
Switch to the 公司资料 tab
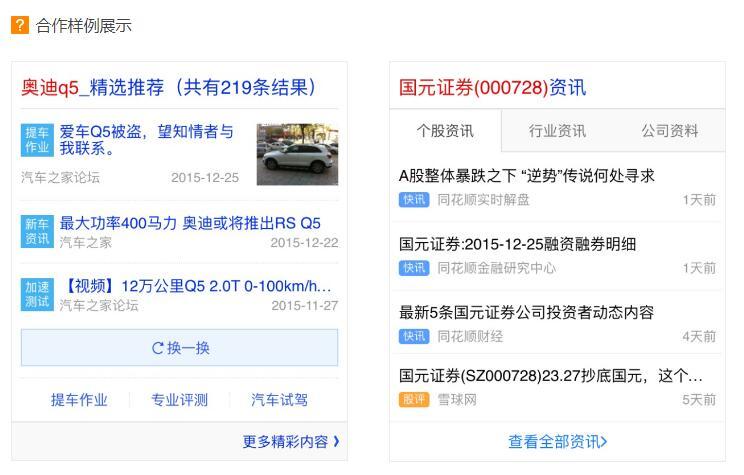point(670,131)
